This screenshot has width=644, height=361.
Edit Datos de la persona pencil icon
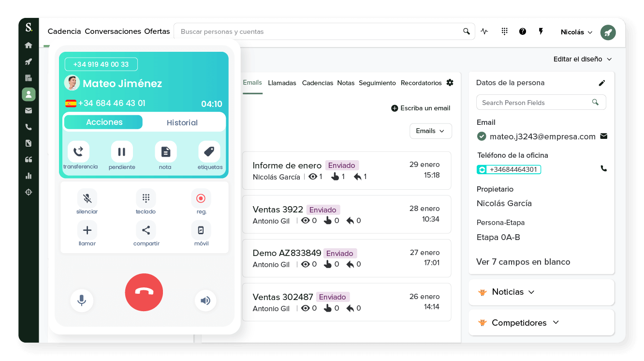coord(602,83)
